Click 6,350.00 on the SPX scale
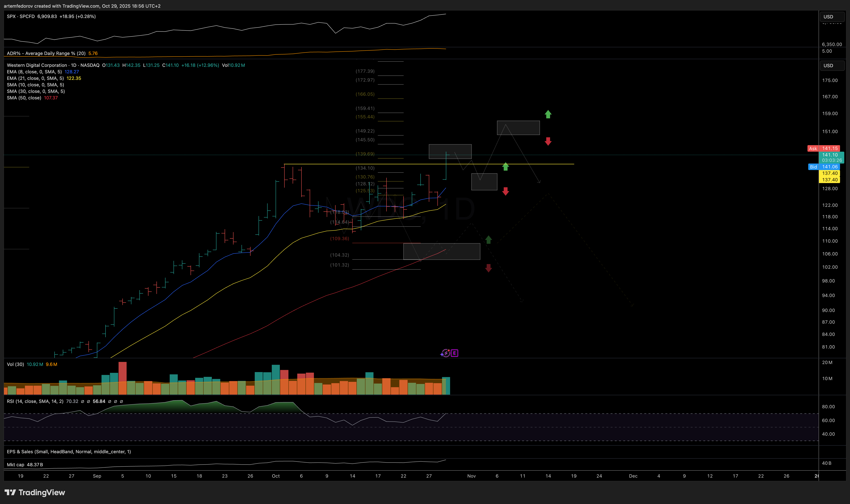 [832, 44]
